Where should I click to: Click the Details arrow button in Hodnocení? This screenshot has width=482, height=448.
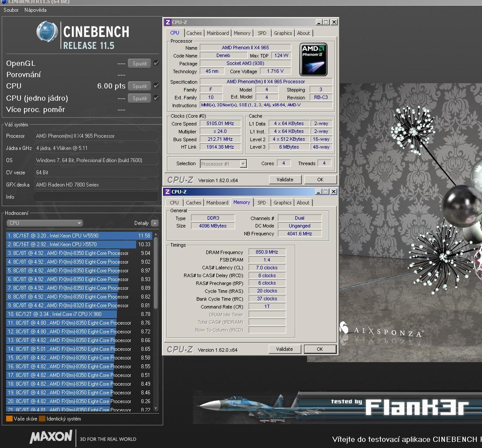pyautogui.click(x=154, y=223)
